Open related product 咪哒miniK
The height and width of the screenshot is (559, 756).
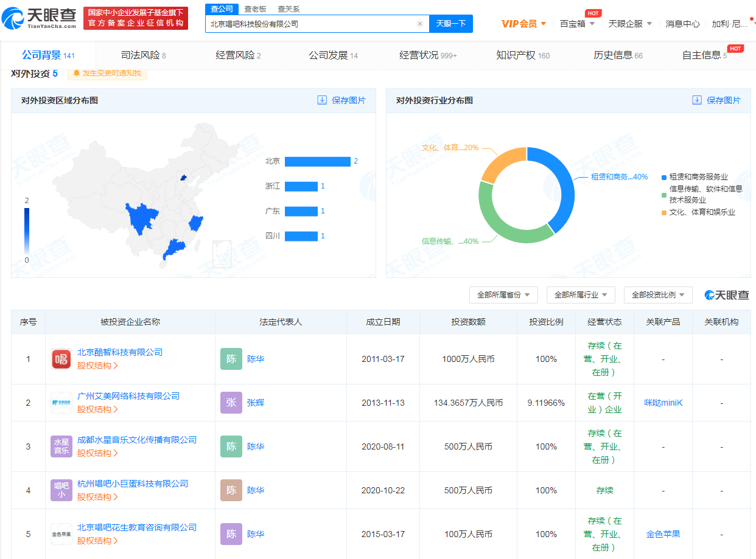click(x=663, y=403)
